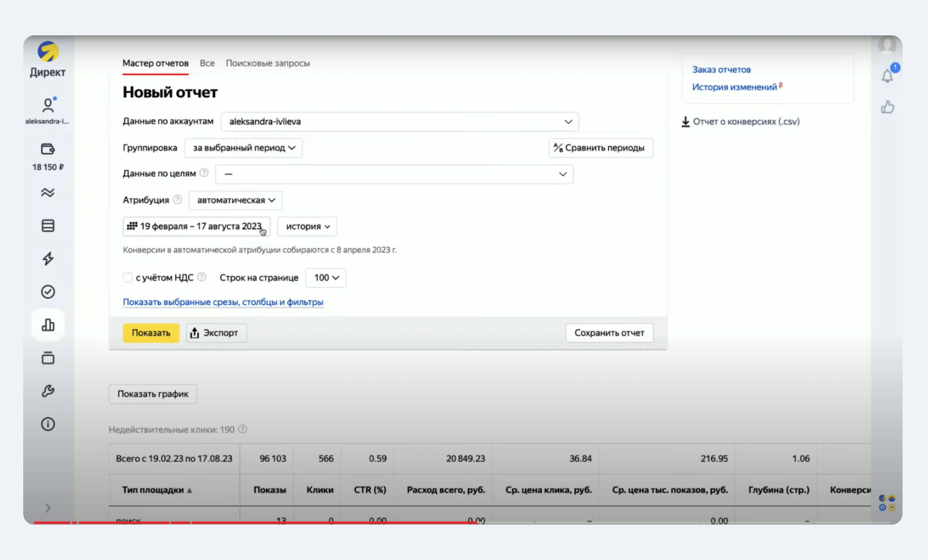Viewport: 928px width, 560px height.
Task: Open the info circle sidebar icon
Action: tap(48, 424)
